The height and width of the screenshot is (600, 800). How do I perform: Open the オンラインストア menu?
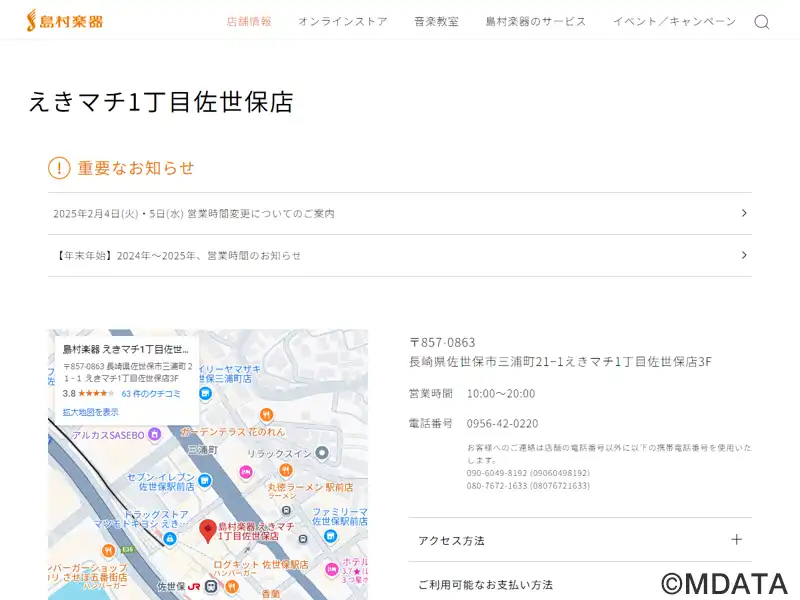click(343, 21)
